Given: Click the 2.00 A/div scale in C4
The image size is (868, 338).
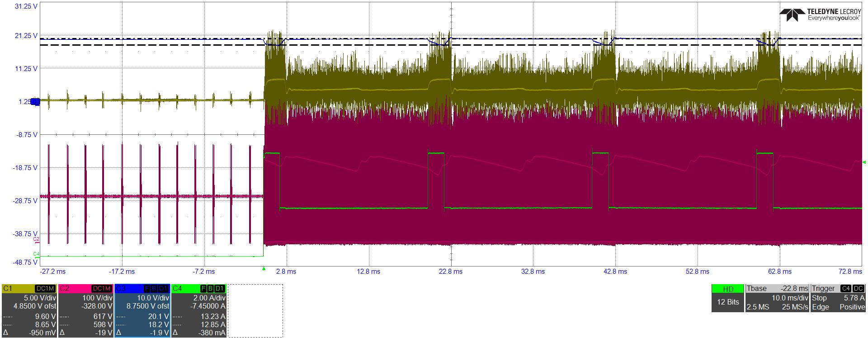Looking at the screenshot, I should 209,298.
